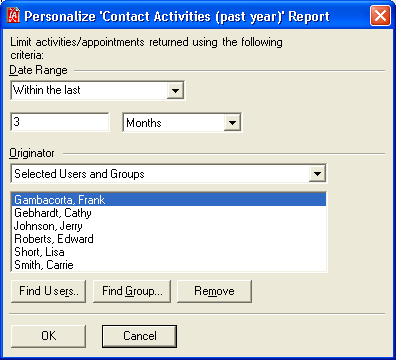Select Roberts, Edward in the list

pos(169,239)
